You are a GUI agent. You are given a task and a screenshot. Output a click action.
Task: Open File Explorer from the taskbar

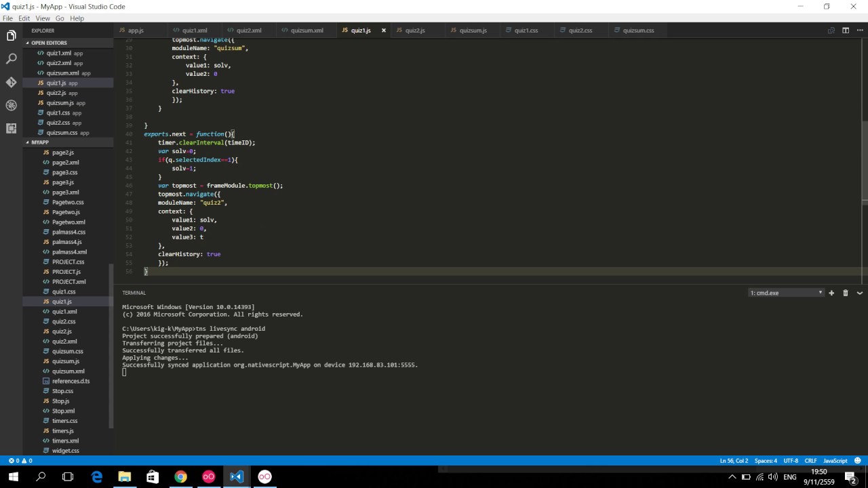coord(124,476)
